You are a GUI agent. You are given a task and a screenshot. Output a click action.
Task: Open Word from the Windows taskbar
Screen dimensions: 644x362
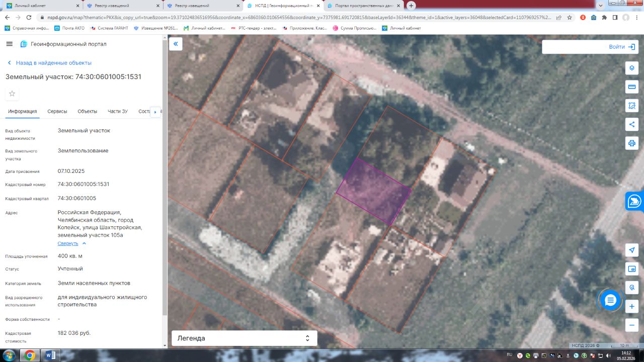coord(50,355)
